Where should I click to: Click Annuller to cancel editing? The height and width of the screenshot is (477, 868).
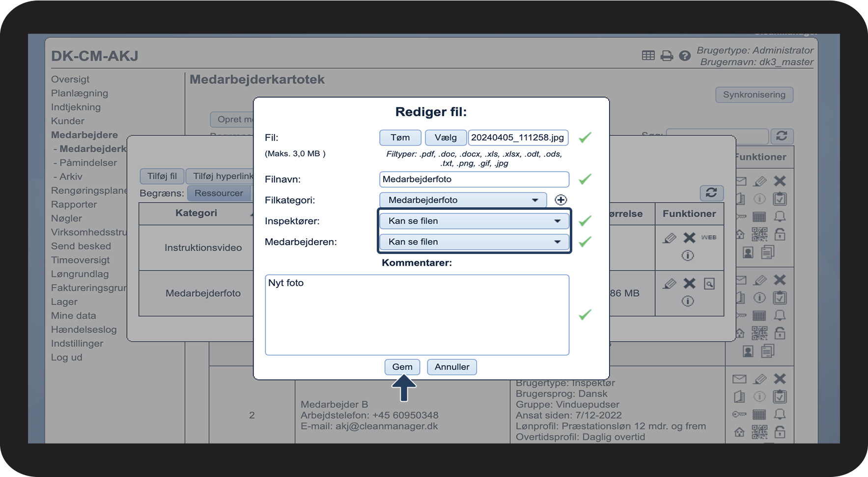(x=452, y=367)
